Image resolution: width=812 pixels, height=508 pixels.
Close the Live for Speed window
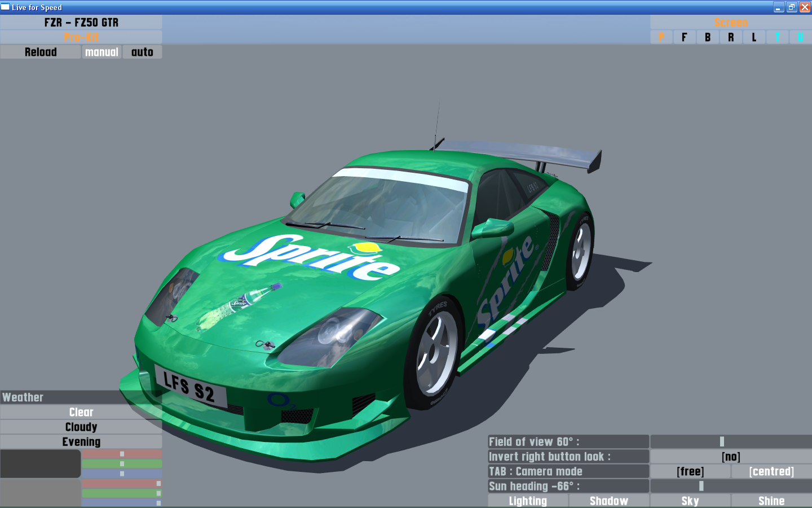click(x=805, y=7)
